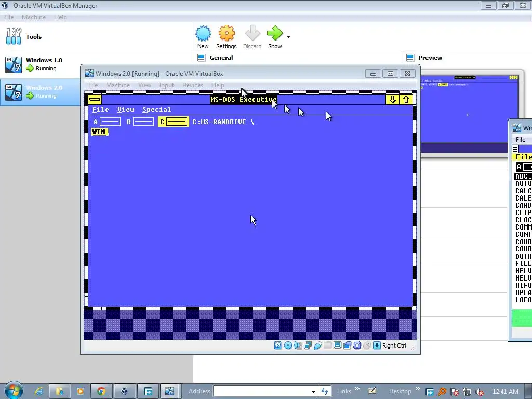Open Windows Media Player taskbar icon
This screenshot has height=399, width=532.
(x=81, y=391)
